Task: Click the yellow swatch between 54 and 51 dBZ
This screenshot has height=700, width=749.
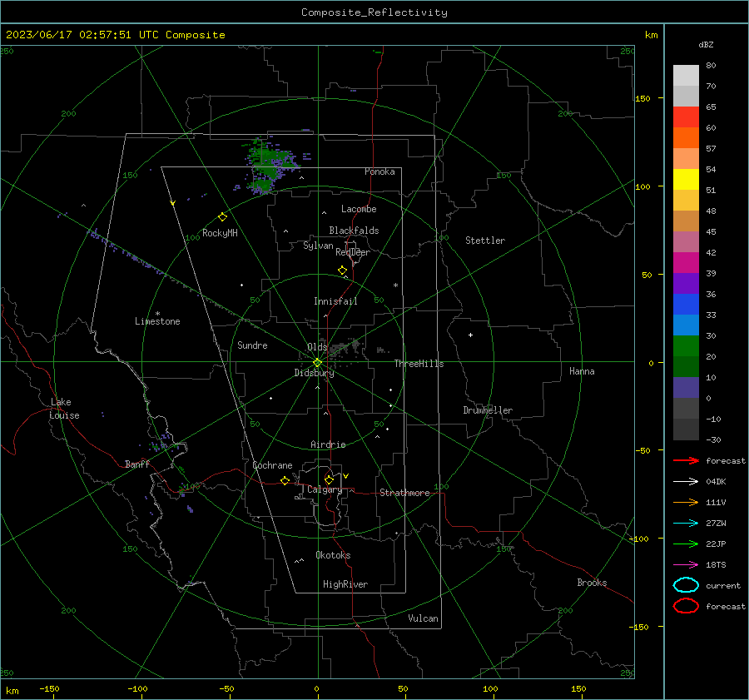Action: click(x=686, y=180)
